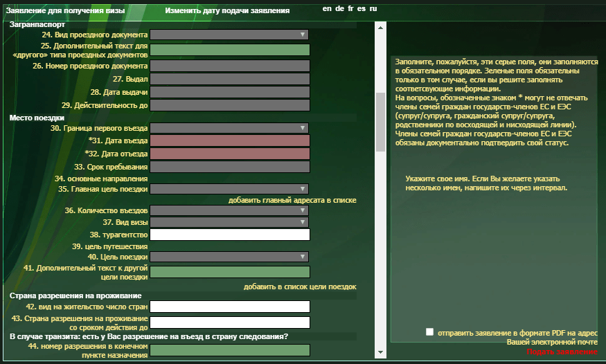606x364 pixels.
Task: Open the 'Граница первого въезда' dropdown
Action: point(229,128)
